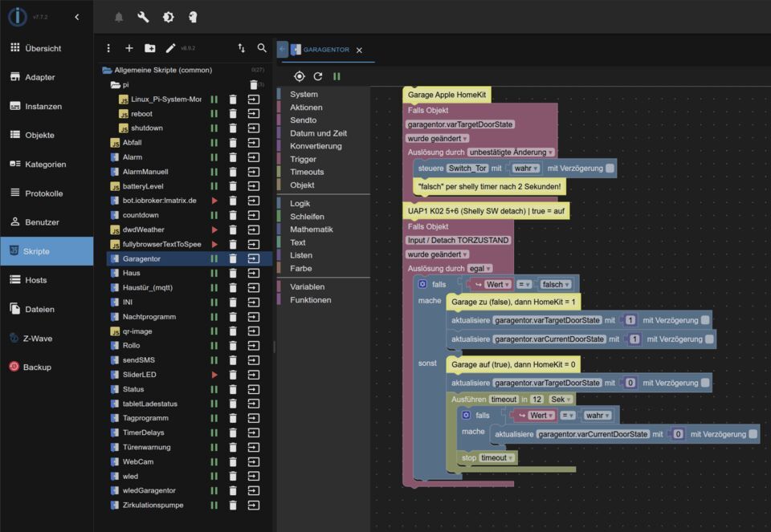
Task: Open the 'Sek' time unit dropdown
Action: point(561,399)
